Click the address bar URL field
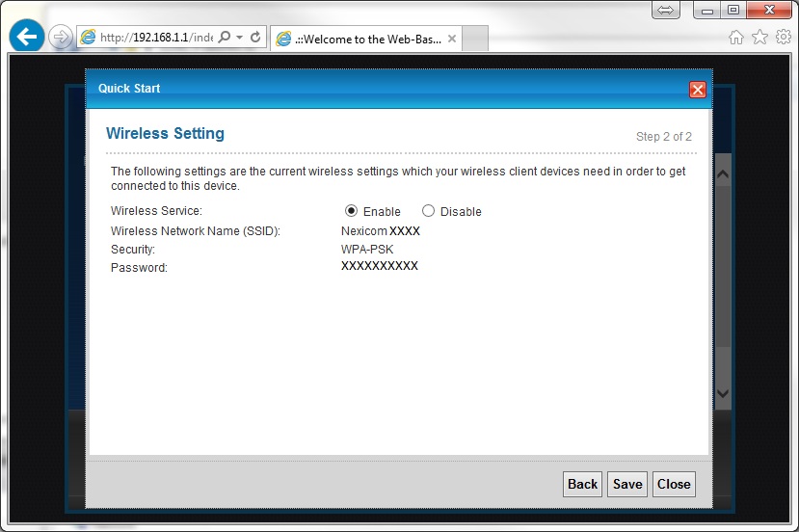 click(156, 38)
